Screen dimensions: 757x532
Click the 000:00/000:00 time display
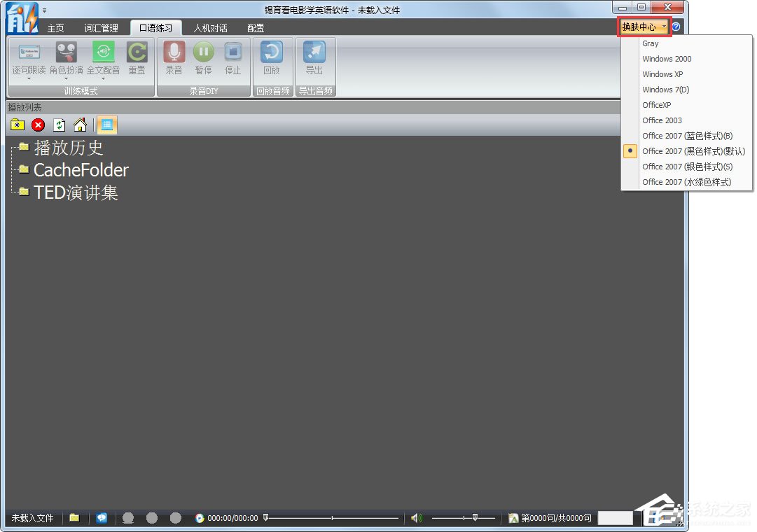(232, 518)
